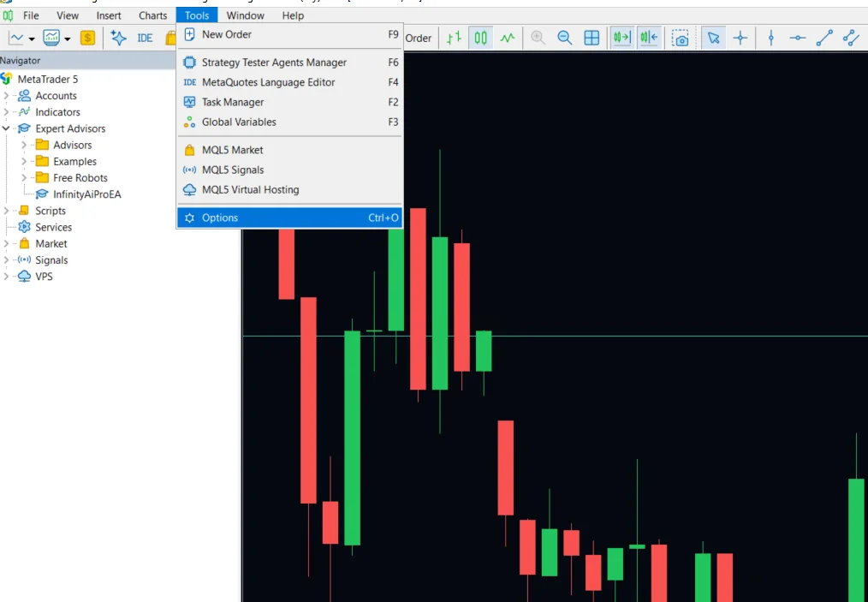Select the trendline drawing tool
868x602 pixels.
(824, 38)
